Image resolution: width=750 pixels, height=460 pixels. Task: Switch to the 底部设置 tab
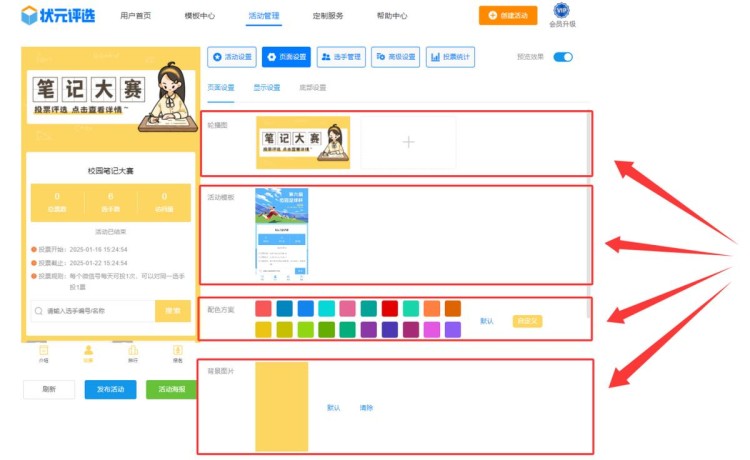click(312, 88)
